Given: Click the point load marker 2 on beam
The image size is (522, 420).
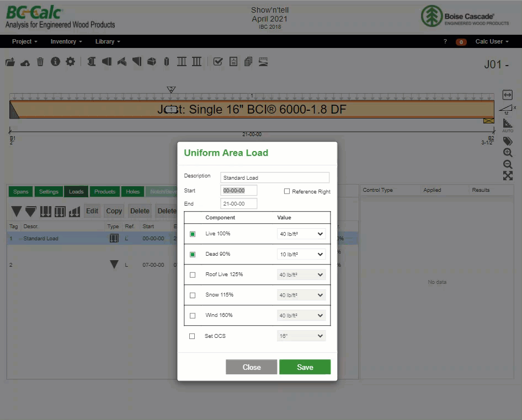Looking at the screenshot, I should click(171, 89).
